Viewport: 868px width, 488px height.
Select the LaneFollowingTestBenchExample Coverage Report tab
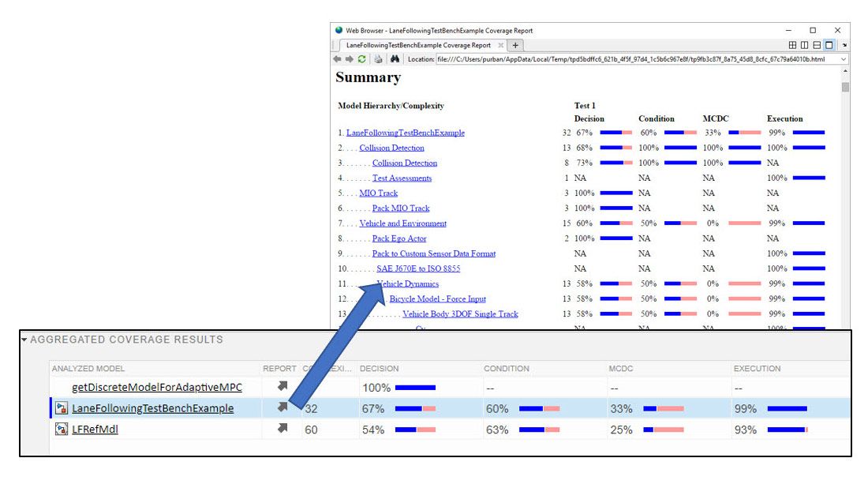click(x=418, y=45)
